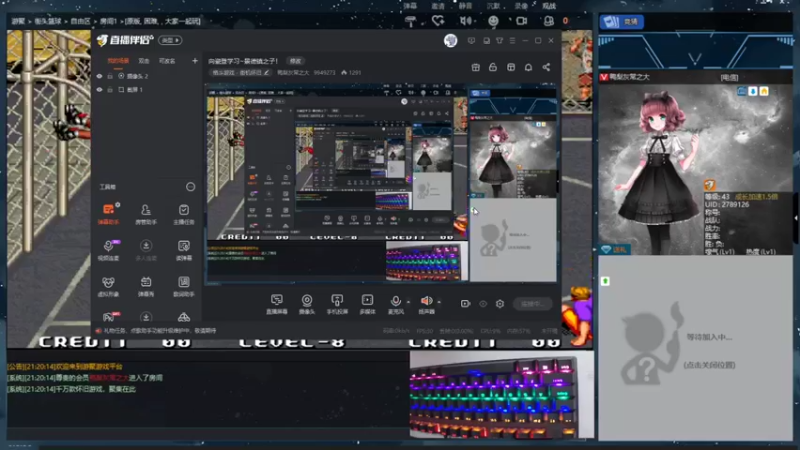This screenshot has width=800, height=450.
Task: Open user avatar in 直播伴侣 title bar
Action: pos(451,40)
